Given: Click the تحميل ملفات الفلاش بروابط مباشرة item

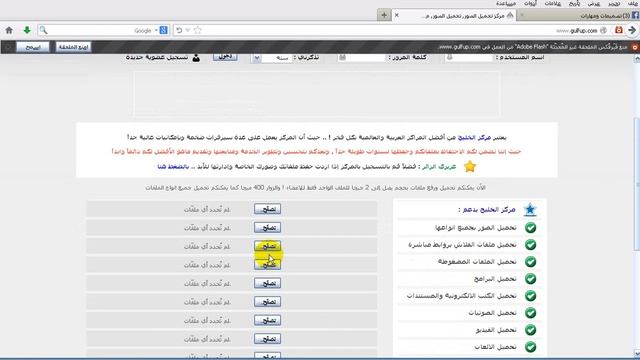Looking at the screenshot, I should tap(462, 244).
